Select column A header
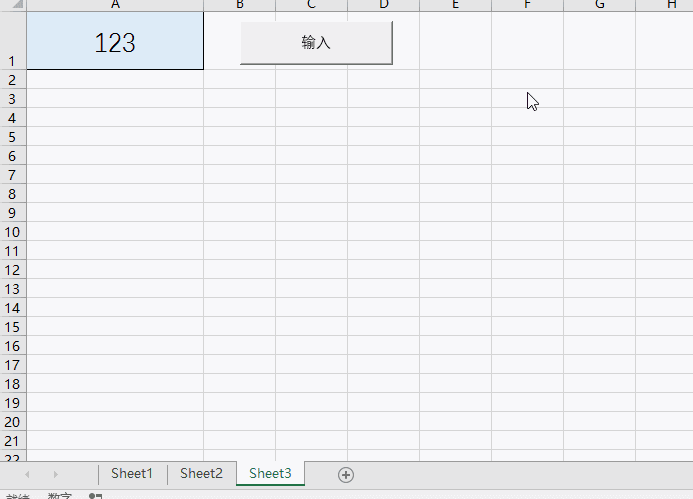693x499 pixels. 115,5
